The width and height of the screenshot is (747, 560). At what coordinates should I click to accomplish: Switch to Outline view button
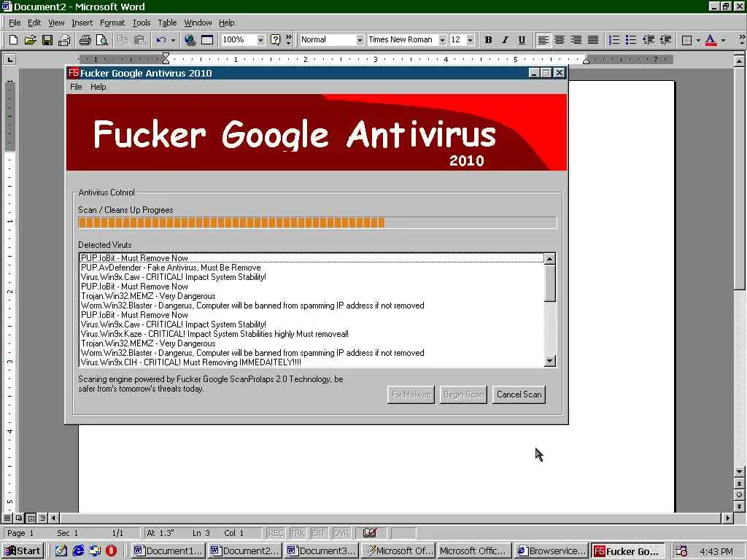pyautogui.click(x=42, y=518)
